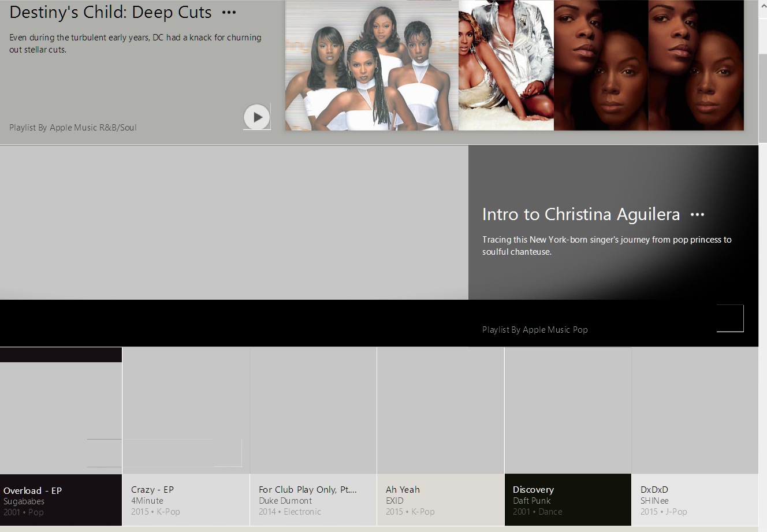Open the For Club Play Only album title
Viewport: 767px width, 532px height.
308,489
